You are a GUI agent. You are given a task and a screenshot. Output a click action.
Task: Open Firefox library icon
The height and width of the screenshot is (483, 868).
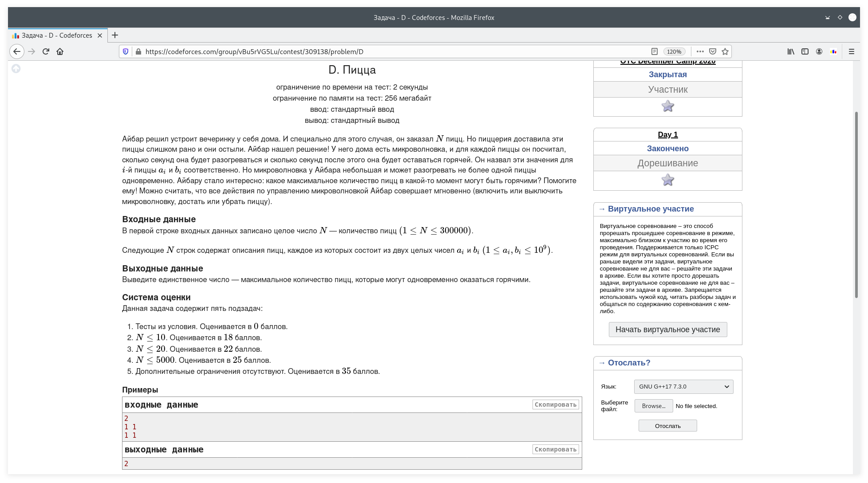click(791, 51)
